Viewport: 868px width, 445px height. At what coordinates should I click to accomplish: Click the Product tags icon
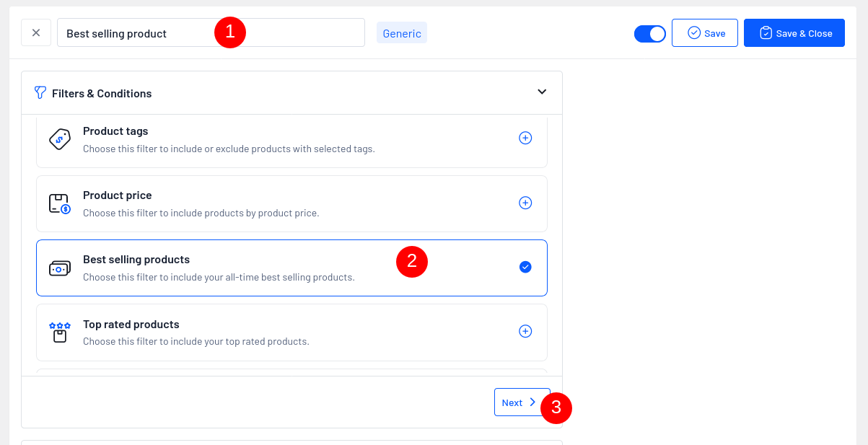(59, 139)
